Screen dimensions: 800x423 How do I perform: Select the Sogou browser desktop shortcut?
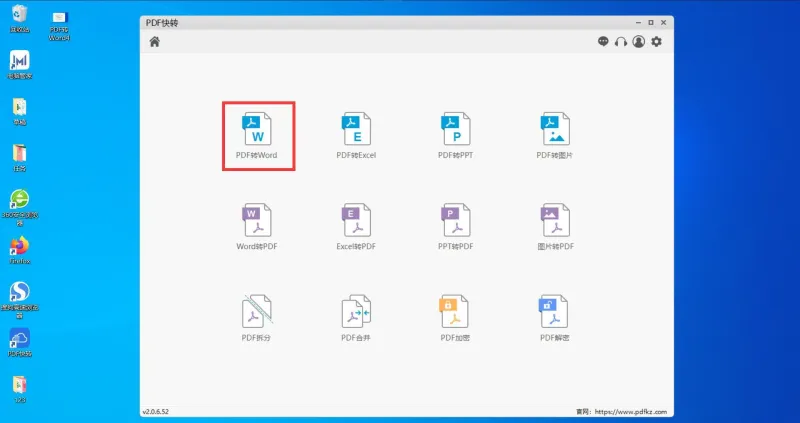pos(19,300)
